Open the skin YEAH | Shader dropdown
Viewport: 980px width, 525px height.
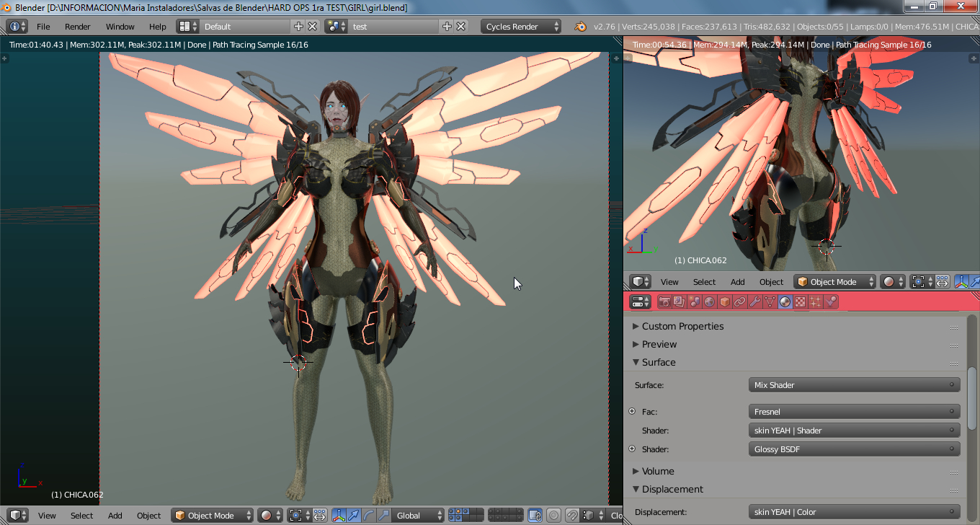coord(855,431)
